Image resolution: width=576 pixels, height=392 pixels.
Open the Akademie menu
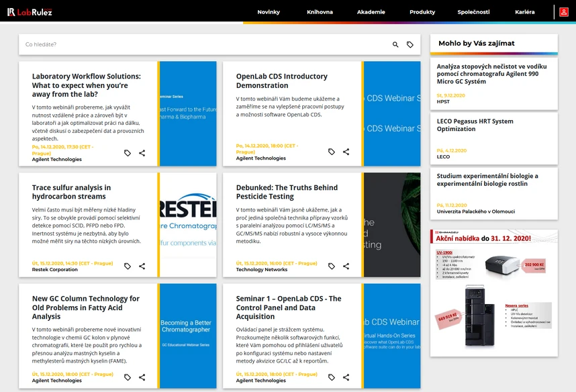coord(371,12)
